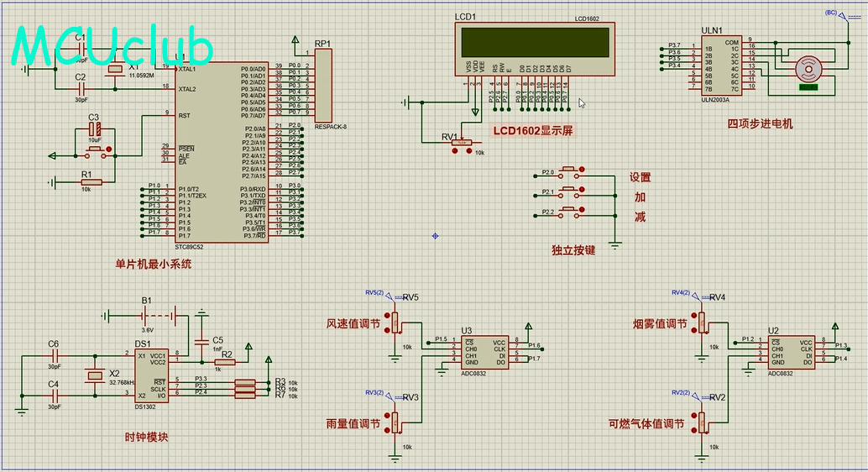The width and height of the screenshot is (868, 472).
Task: Click the RV1 LCD contrast potentiometer
Action: 460,144
